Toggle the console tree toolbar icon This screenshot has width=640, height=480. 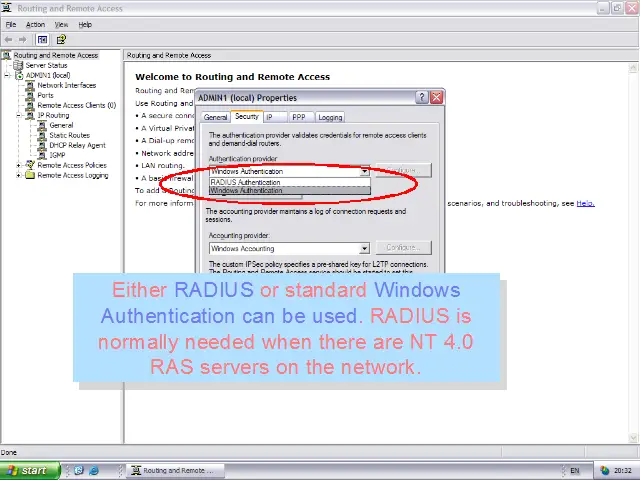click(42, 40)
